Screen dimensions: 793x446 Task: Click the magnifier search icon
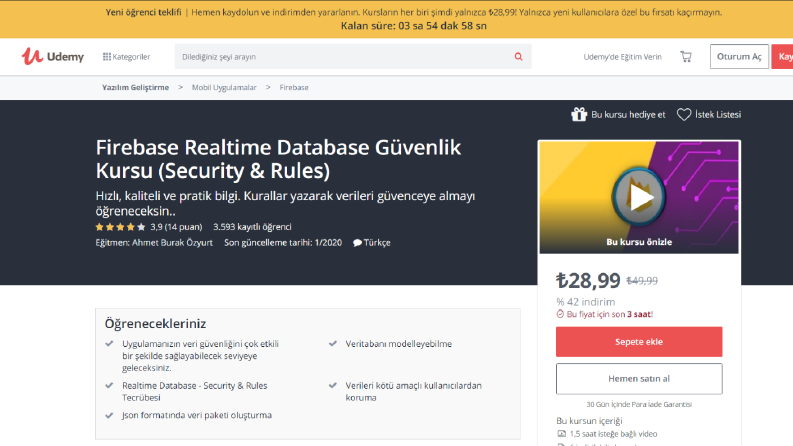click(518, 57)
